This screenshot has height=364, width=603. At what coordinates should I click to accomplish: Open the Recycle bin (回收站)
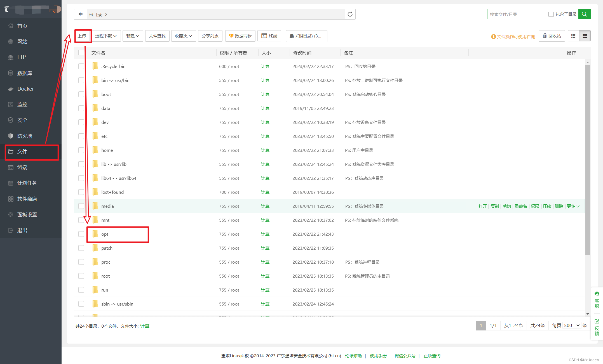pyautogui.click(x=552, y=36)
